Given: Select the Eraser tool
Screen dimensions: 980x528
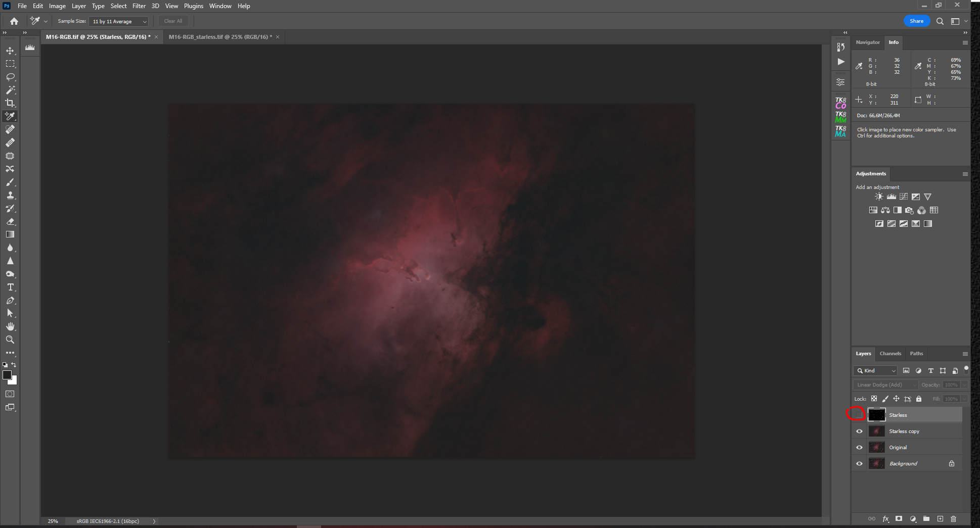Looking at the screenshot, I should tap(10, 221).
